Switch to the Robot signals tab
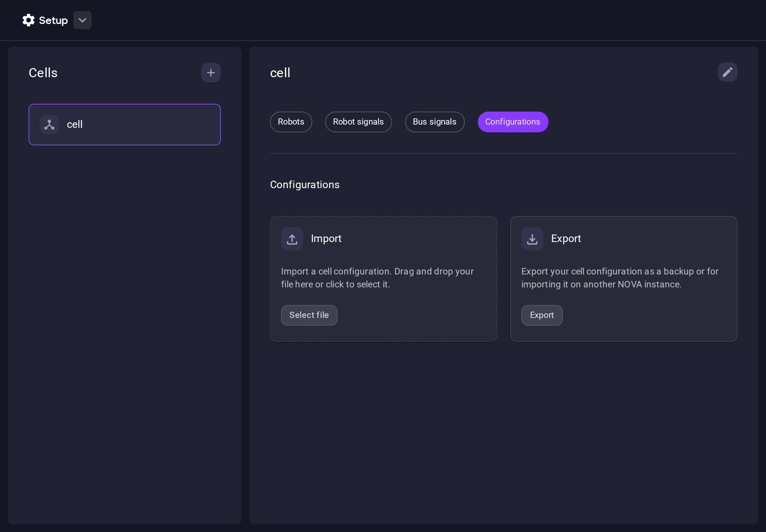Image resolution: width=766 pixels, height=532 pixels. tap(358, 122)
